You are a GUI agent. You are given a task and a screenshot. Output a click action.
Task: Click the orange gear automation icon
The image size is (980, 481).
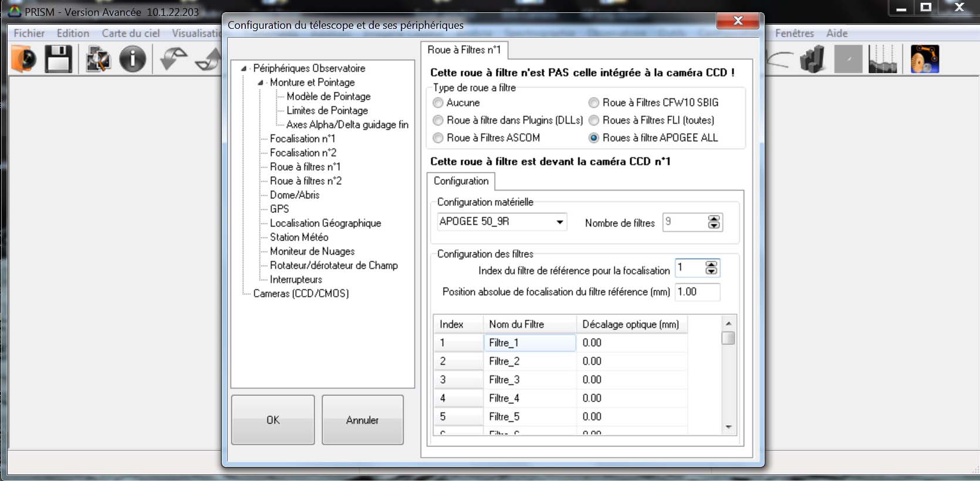click(x=924, y=59)
